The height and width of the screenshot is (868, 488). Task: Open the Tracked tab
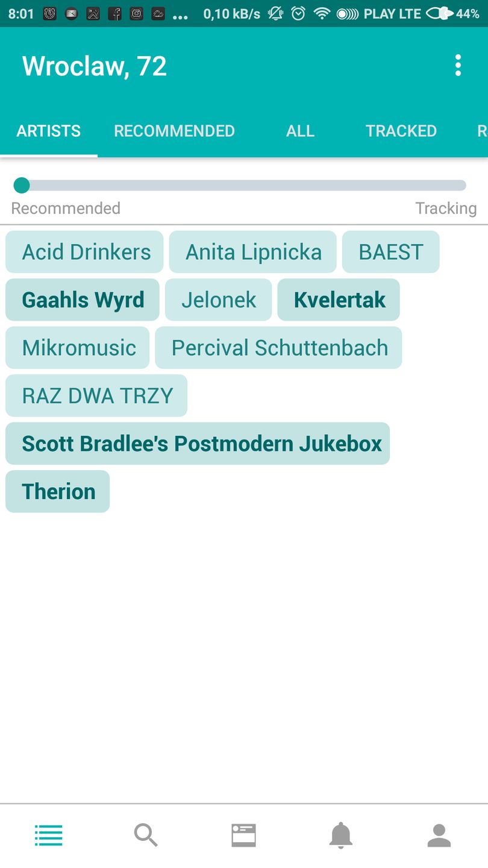click(x=401, y=131)
